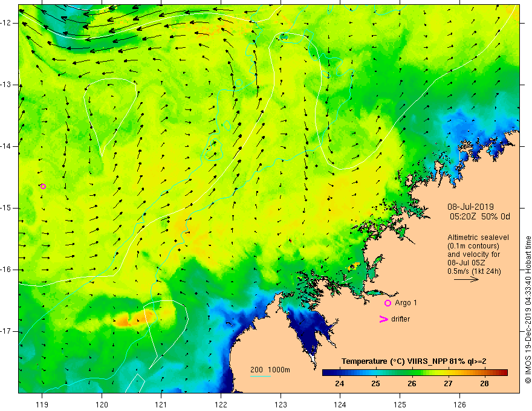Viewport: 532px width, 411px height.
Task: Click the 'Altimetric sealevel' caption line
Action: pos(478,238)
